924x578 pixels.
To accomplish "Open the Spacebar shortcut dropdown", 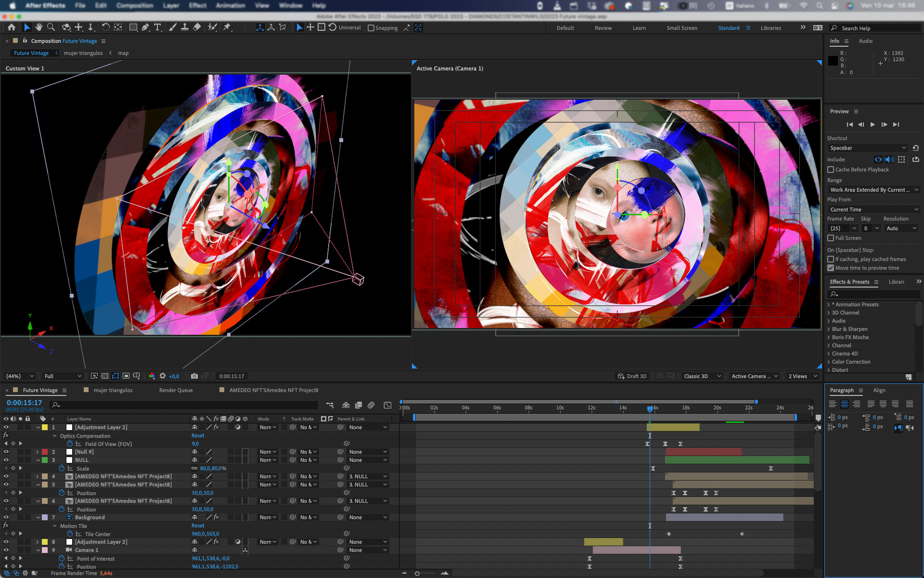I will tap(868, 148).
